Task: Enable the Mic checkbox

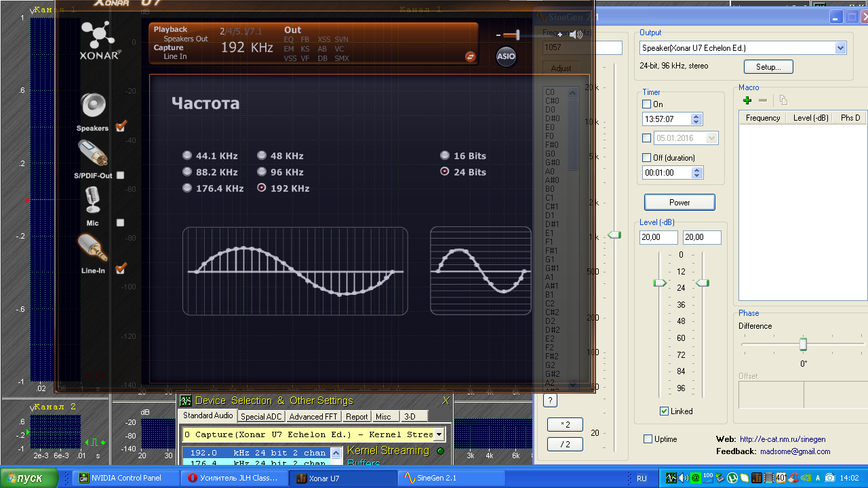Action: 120,222
